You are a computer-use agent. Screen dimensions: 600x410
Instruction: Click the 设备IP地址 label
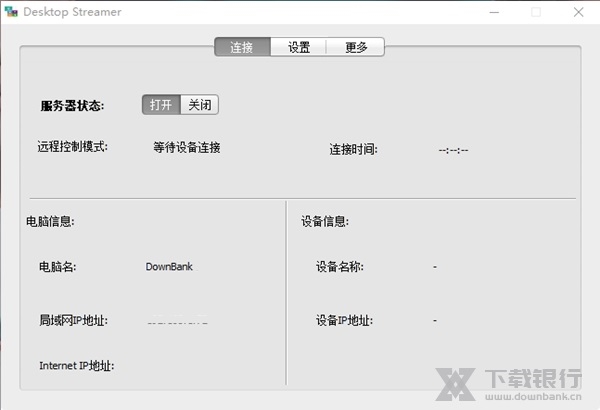[x=344, y=320]
